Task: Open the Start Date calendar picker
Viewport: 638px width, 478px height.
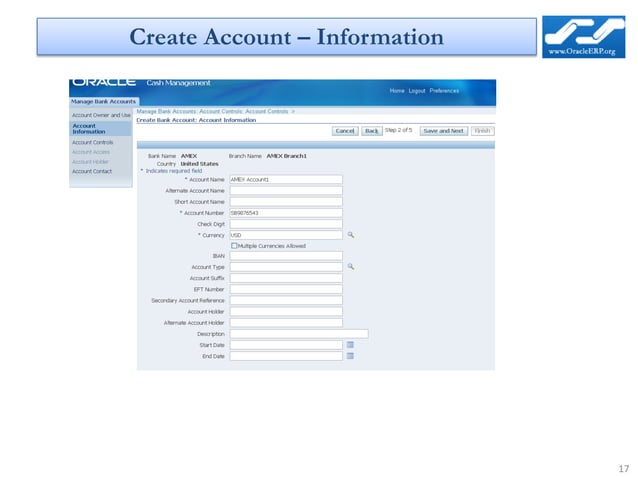Action: [350, 345]
